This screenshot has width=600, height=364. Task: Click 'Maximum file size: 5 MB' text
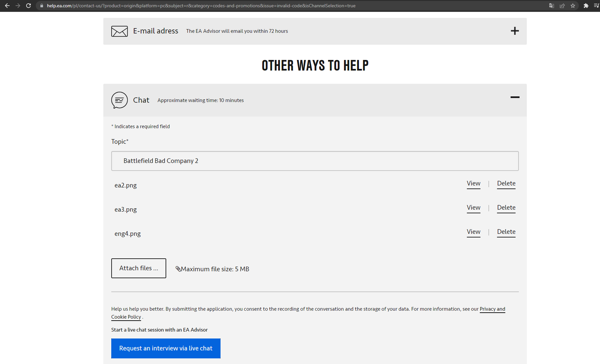click(x=215, y=269)
